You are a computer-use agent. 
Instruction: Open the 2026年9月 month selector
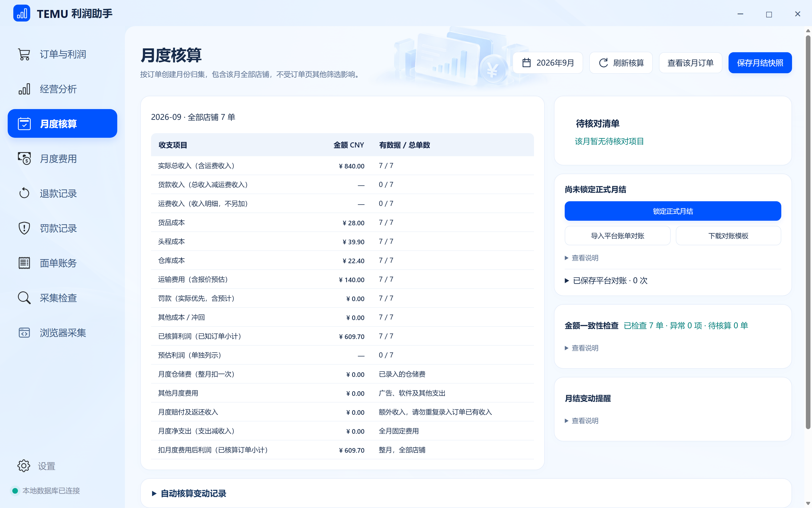[548, 63]
